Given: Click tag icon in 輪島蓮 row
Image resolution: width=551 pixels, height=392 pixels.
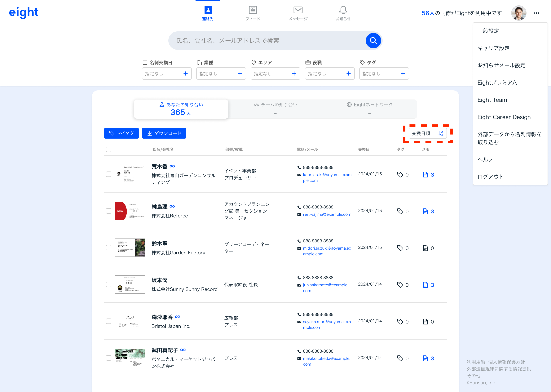Looking at the screenshot, I should tap(400, 211).
